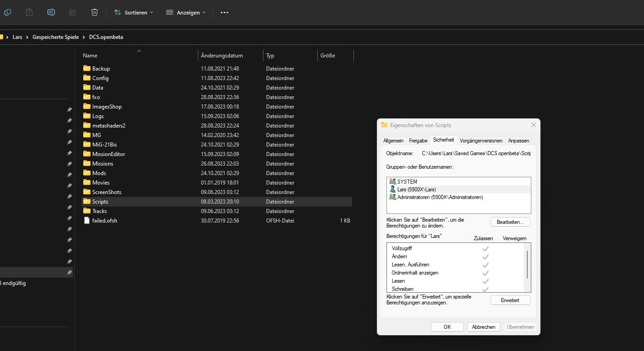Click the DCS.openbeta breadcrumb segment
The width and height of the screenshot is (644, 351).
pyautogui.click(x=106, y=37)
